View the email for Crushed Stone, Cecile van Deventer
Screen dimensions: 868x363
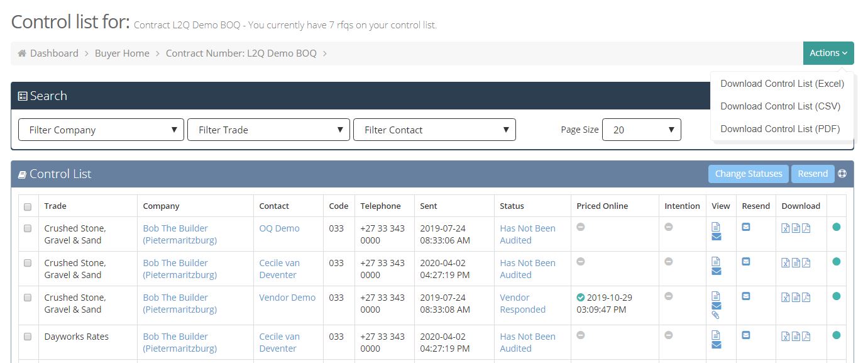point(716,272)
